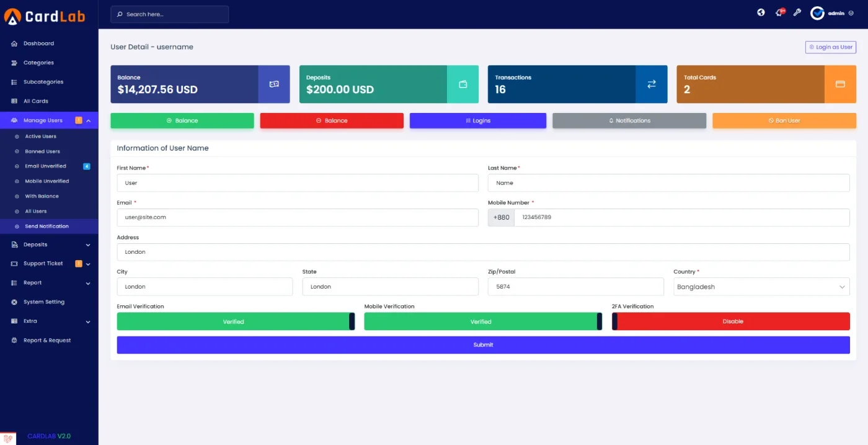Image resolution: width=868 pixels, height=445 pixels.
Task: Click the First Name input field
Action: click(x=298, y=183)
